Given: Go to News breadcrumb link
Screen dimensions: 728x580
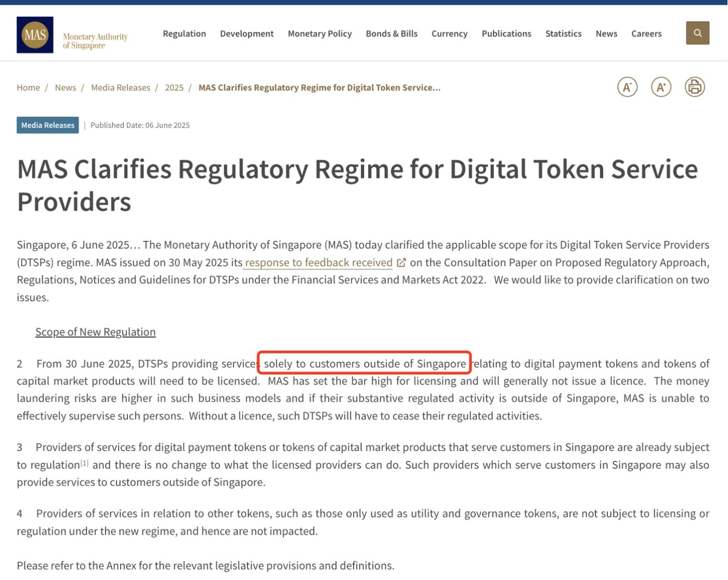Looking at the screenshot, I should tap(66, 87).
